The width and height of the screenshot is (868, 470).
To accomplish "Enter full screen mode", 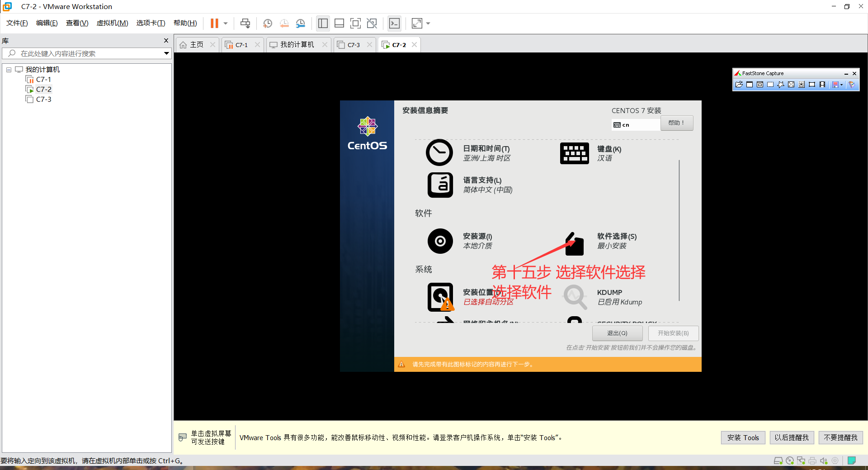I will click(356, 23).
